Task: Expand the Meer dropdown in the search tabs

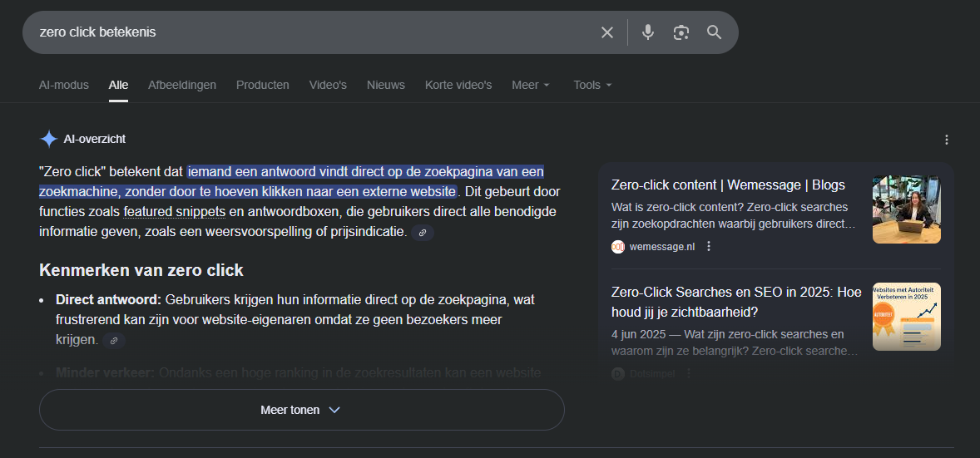Action: (x=531, y=85)
